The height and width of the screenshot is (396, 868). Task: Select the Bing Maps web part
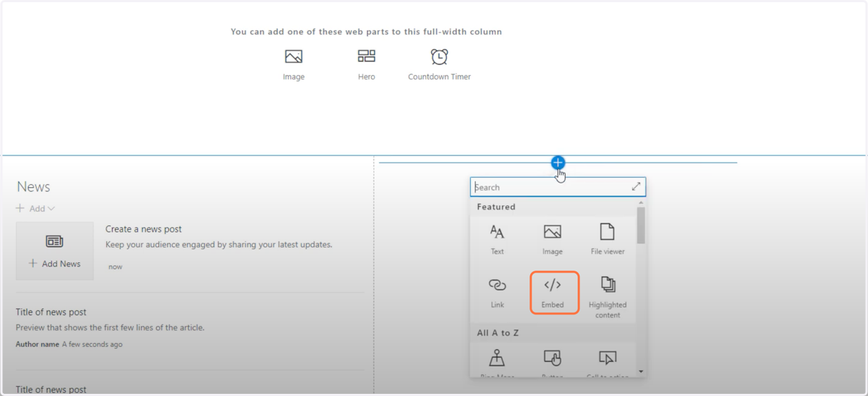[x=497, y=363]
